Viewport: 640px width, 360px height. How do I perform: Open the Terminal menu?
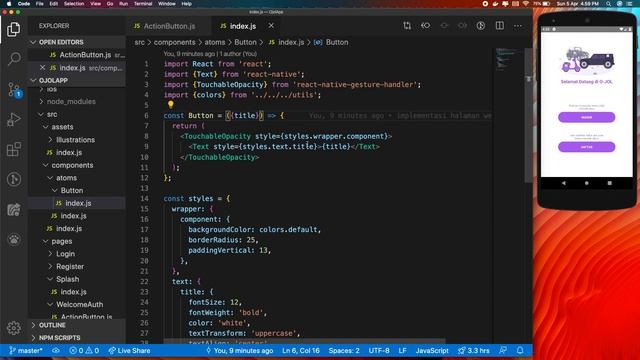[143, 4]
